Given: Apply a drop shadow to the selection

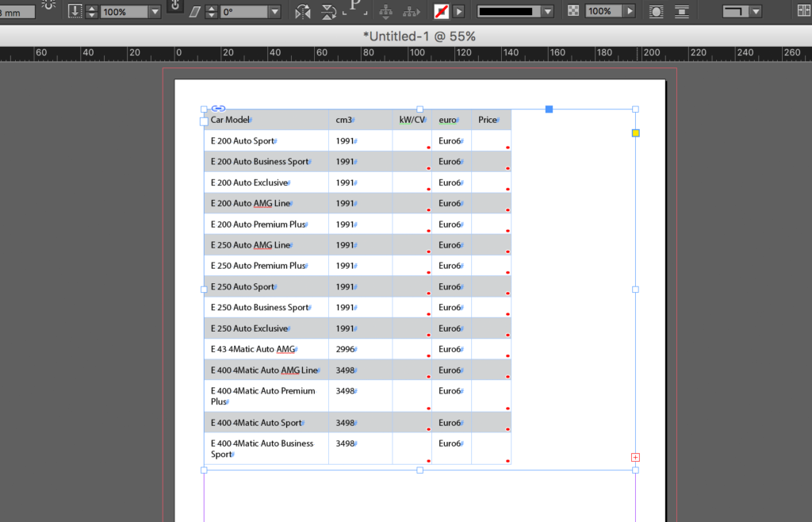Looking at the screenshot, I should pos(655,11).
